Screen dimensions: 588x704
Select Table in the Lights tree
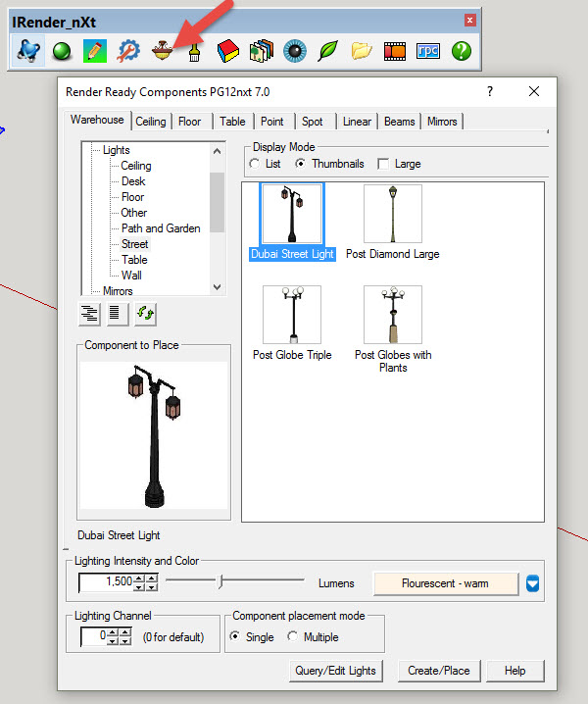[134, 260]
